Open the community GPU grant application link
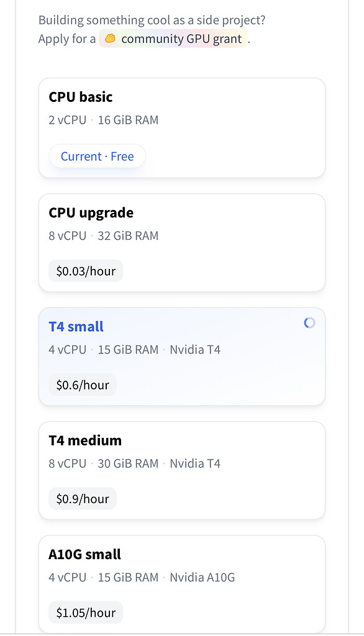 [181, 39]
